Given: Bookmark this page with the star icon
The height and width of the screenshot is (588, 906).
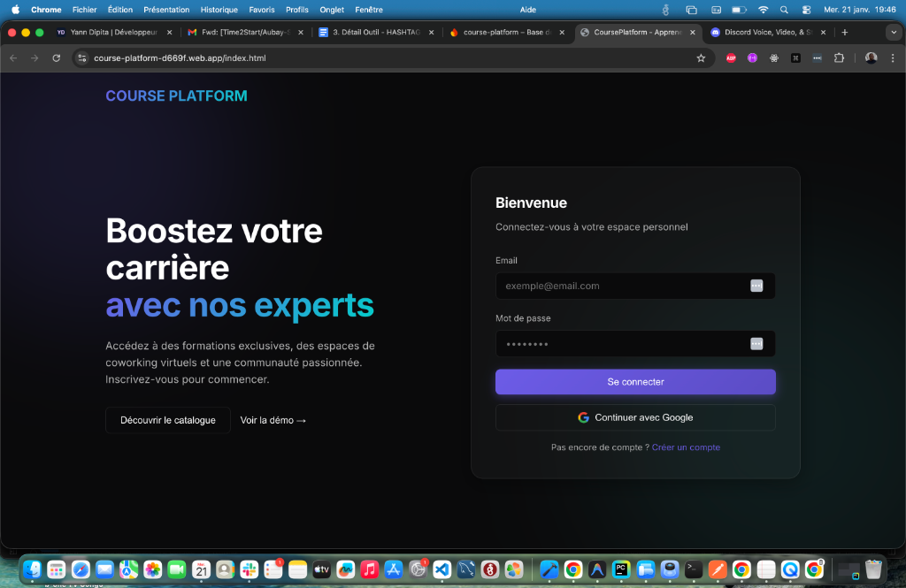Looking at the screenshot, I should tap(701, 58).
